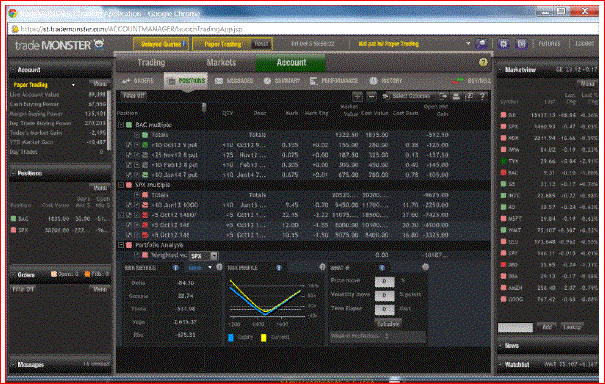Viewport: 605px width, 384px height.
Task: Open the History clock sub-tab
Action: point(373,81)
